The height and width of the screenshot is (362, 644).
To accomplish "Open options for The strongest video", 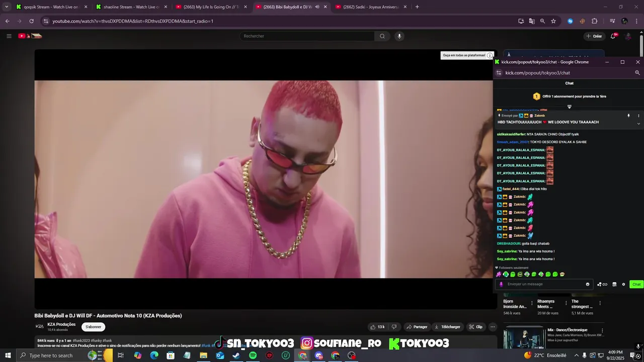I will click(x=600, y=303).
